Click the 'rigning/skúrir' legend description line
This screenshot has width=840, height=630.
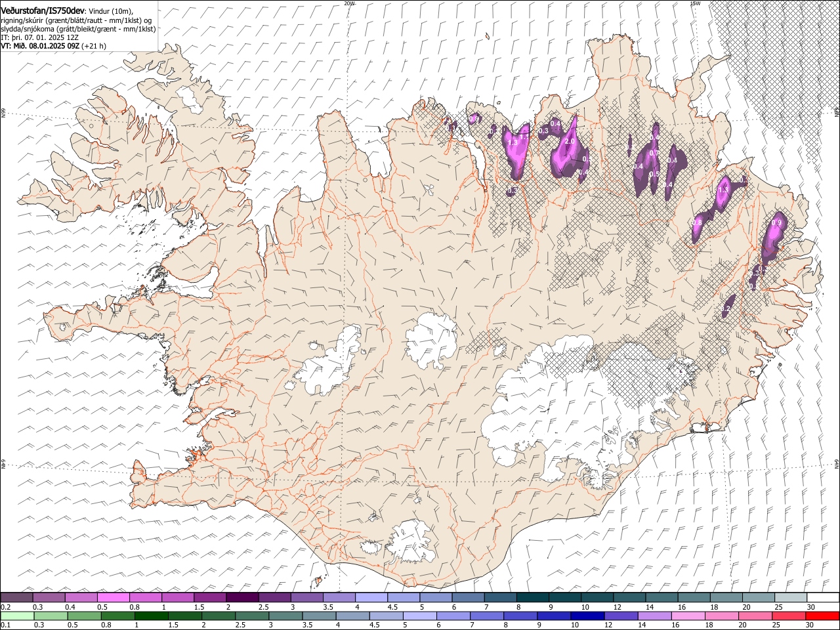click(x=76, y=20)
